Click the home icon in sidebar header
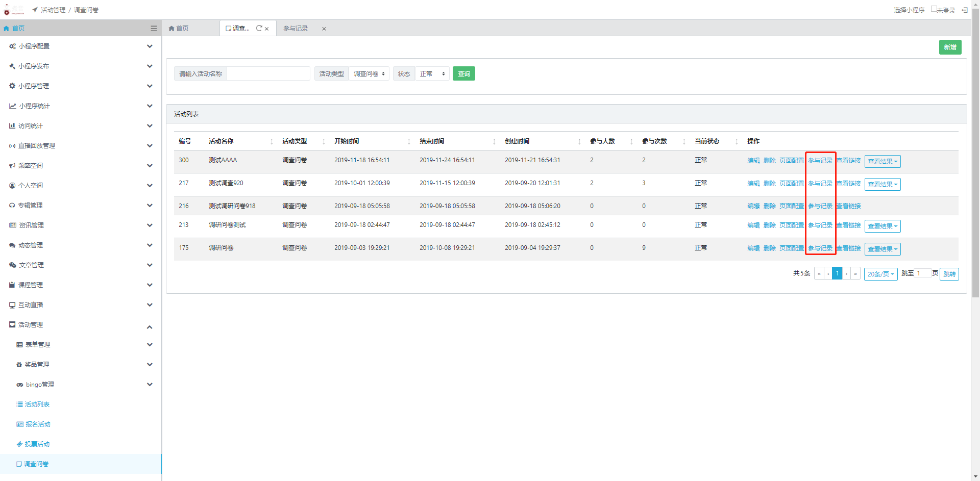 6,29
